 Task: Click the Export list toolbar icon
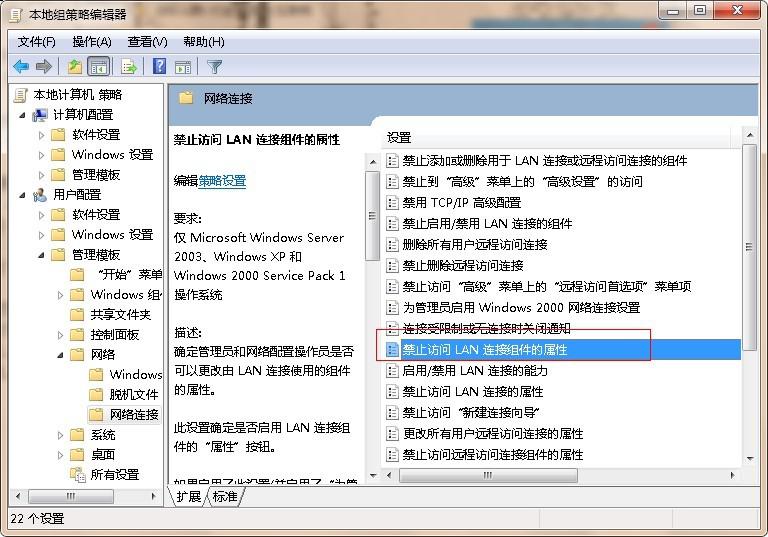pos(128,67)
